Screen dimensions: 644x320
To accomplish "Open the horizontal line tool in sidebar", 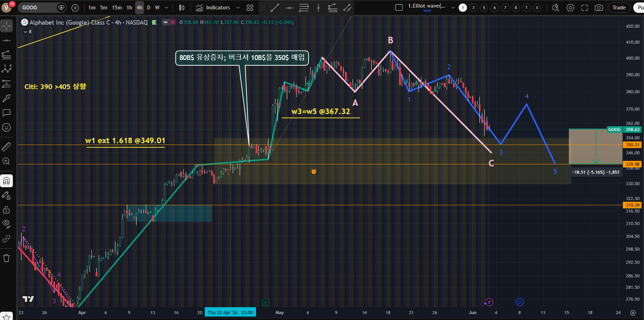I will pyautogui.click(x=7, y=41).
